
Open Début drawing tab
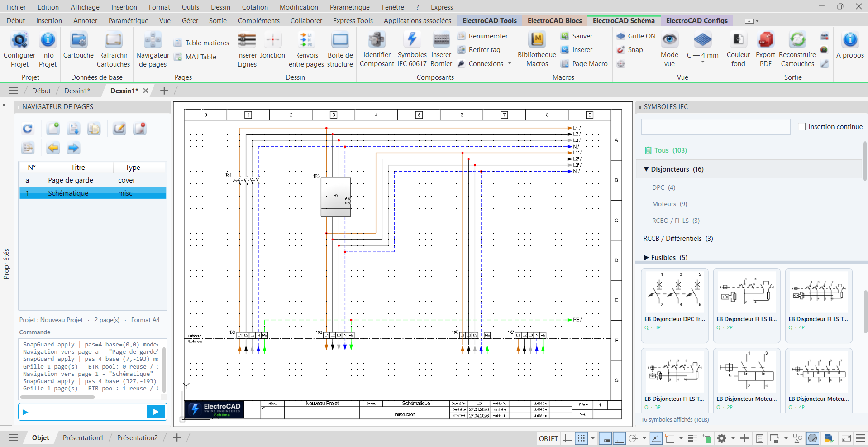pyautogui.click(x=41, y=91)
